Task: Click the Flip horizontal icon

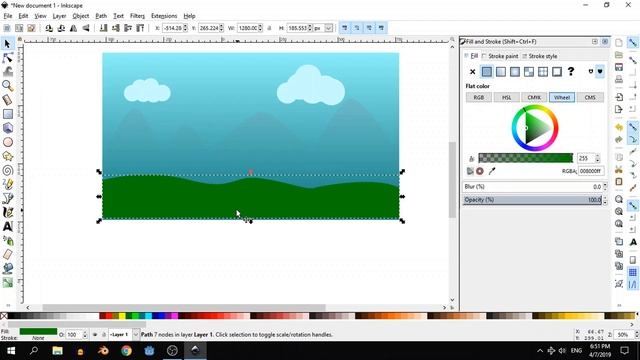Action: [x=73, y=28]
